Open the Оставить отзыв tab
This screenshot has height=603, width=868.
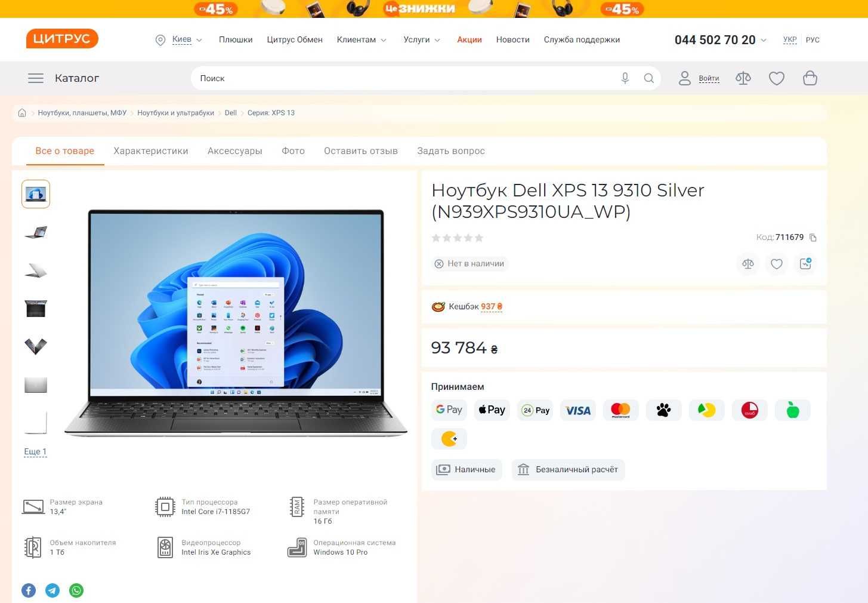click(361, 151)
